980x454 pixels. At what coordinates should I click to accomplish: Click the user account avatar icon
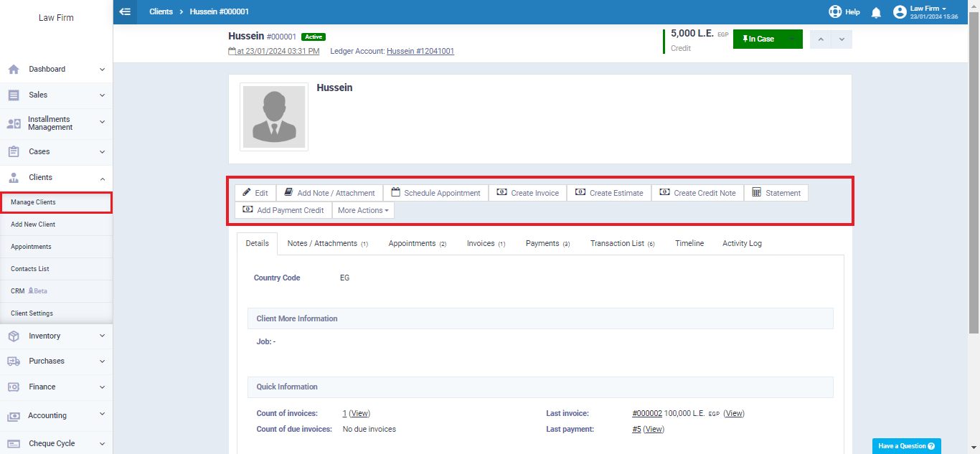900,12
